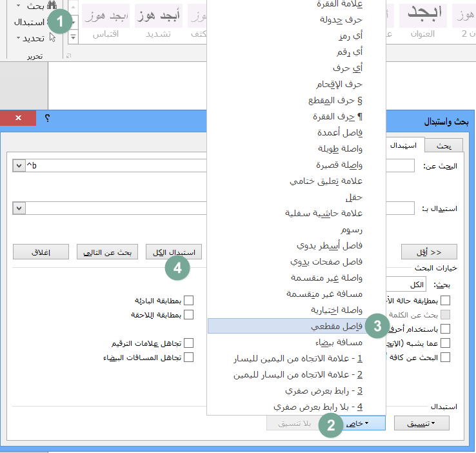Expand the search field history dropdown

tap(18, 166)
